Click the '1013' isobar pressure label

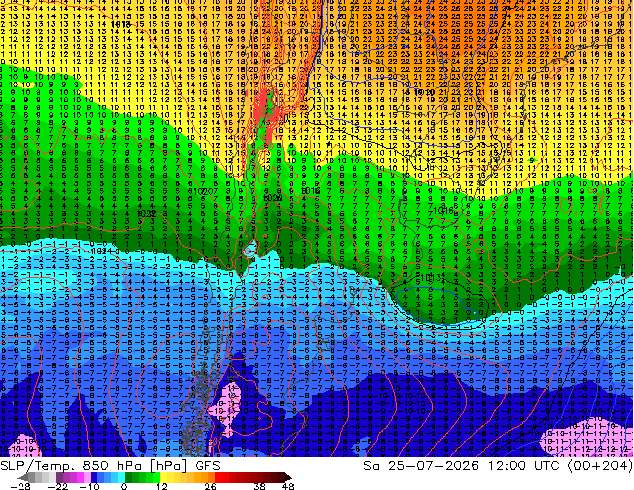pyautogui.click(x=431, y=278)
